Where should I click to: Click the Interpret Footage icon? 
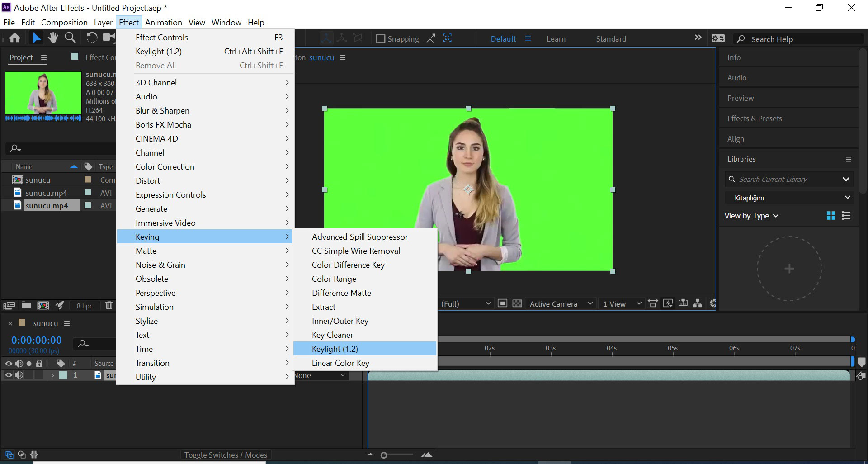9,306
